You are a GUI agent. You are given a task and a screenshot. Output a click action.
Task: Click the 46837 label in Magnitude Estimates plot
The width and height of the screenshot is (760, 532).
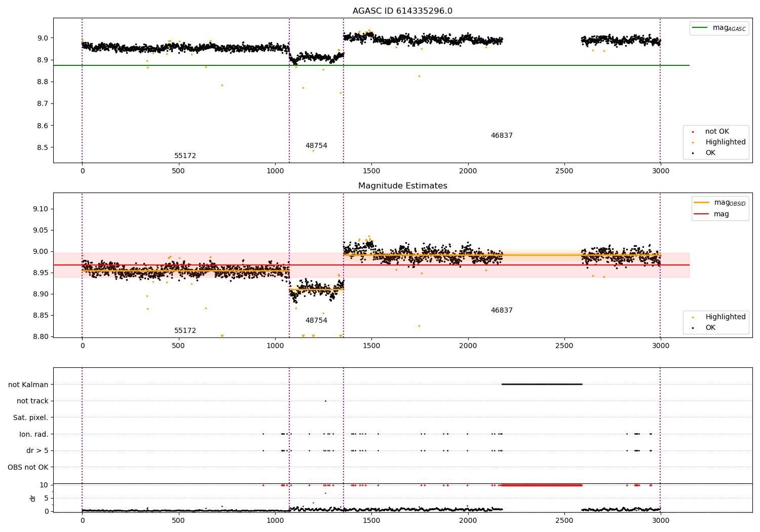pos(502,311)
